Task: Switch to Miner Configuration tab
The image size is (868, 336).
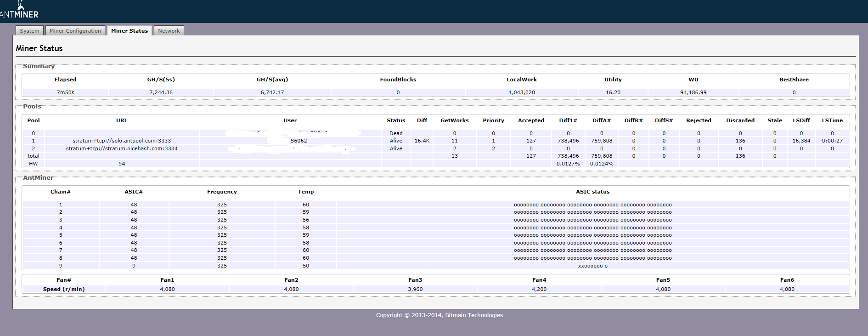Action: 75,31
